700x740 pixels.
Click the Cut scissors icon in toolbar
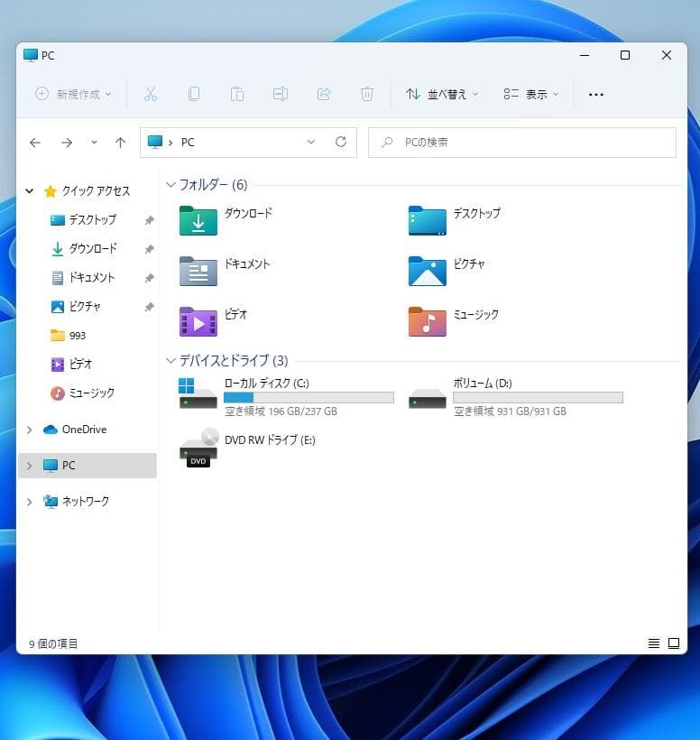coord(151,94)
